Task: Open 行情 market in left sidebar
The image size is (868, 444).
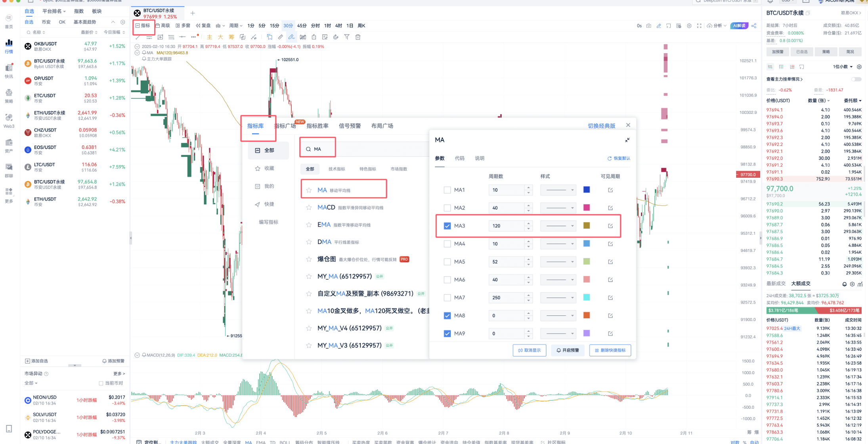Action: click(9, 46)
